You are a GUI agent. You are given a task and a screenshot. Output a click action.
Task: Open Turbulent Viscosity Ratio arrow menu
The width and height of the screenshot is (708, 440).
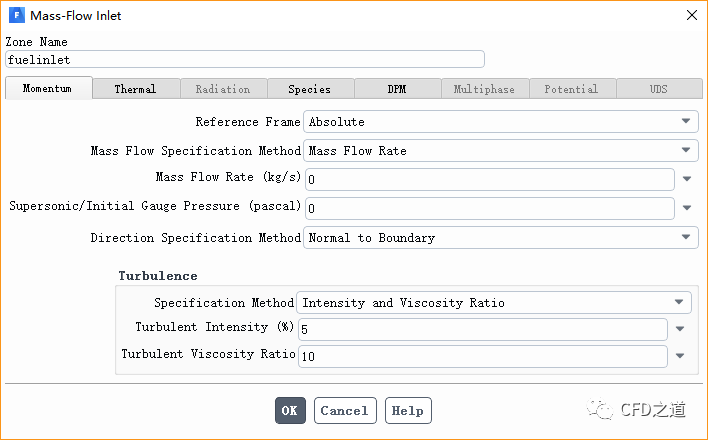680,355
